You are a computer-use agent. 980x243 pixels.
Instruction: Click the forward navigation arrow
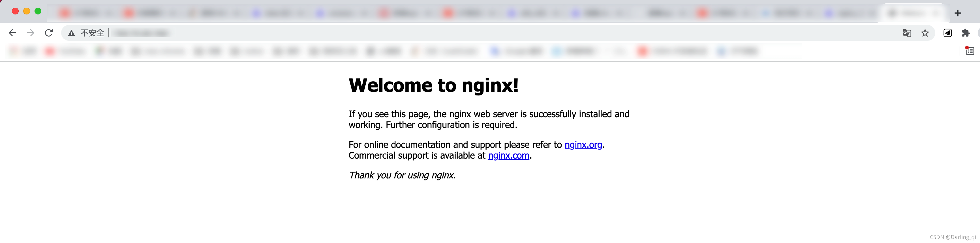coord(31,33)
